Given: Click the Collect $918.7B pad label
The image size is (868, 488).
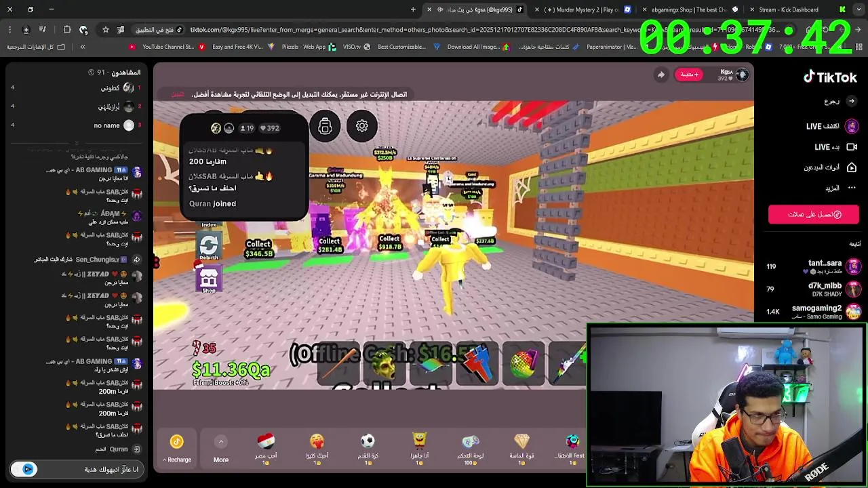Looking at the screenshot, I should [x=389, y=243].
